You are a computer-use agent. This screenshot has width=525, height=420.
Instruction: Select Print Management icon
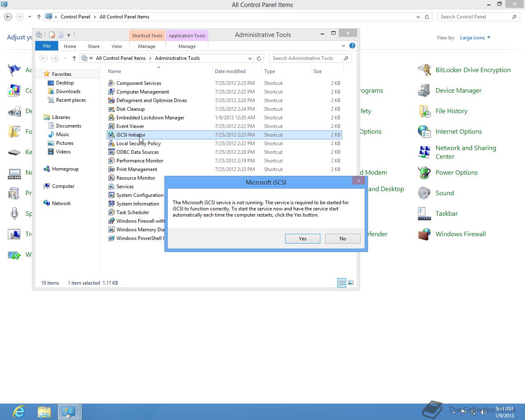[111, 169]
